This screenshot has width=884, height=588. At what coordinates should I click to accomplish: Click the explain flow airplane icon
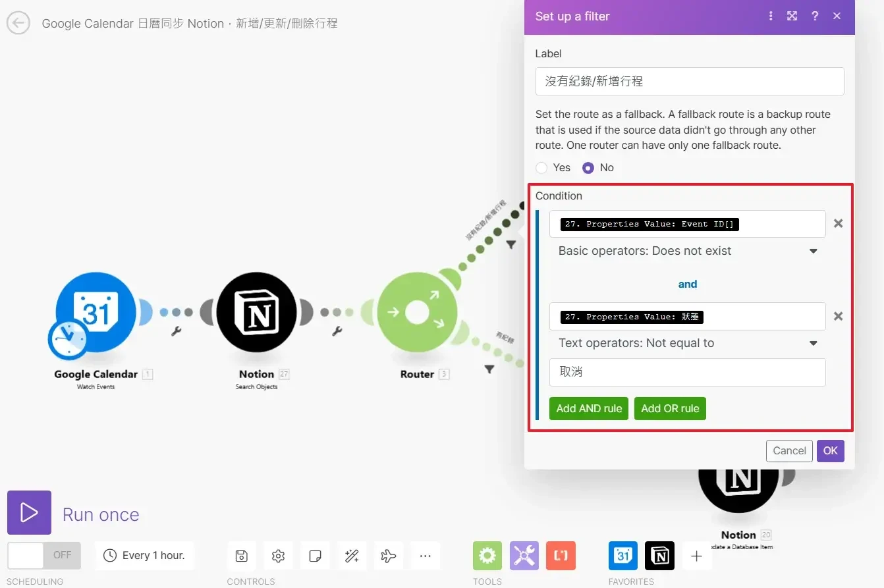[389, 556]
